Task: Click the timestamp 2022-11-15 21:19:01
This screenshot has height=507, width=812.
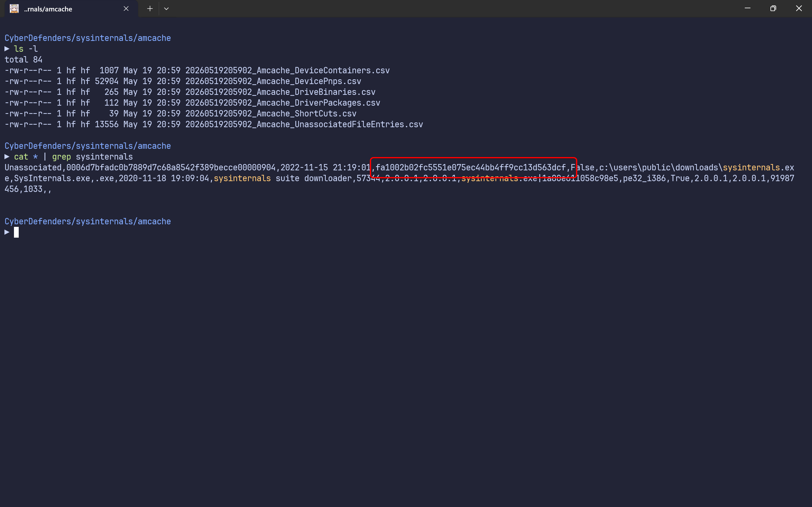Action: 325,168
